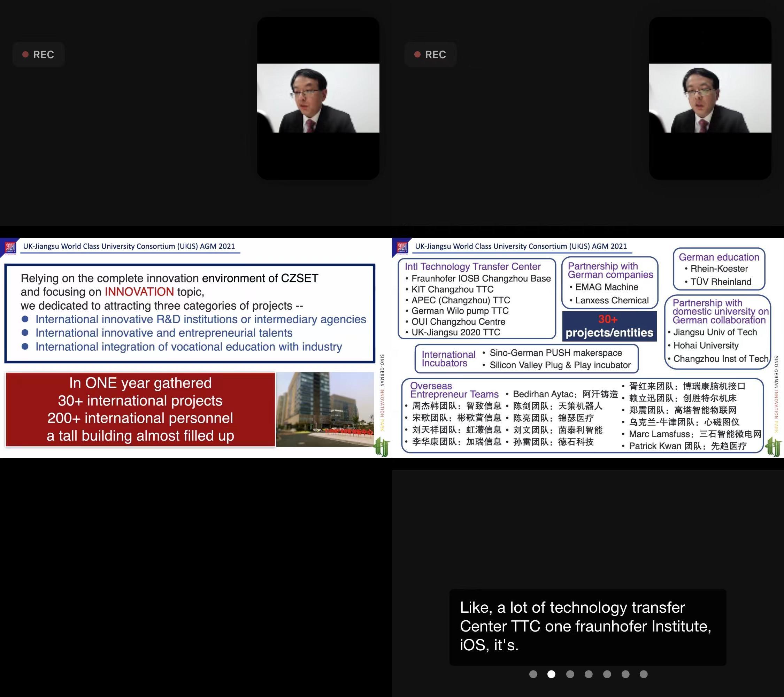The image size is (784, 697).
Task: Select the 'Bedirhan Aytac' team entry
Action: click(566, 394)
